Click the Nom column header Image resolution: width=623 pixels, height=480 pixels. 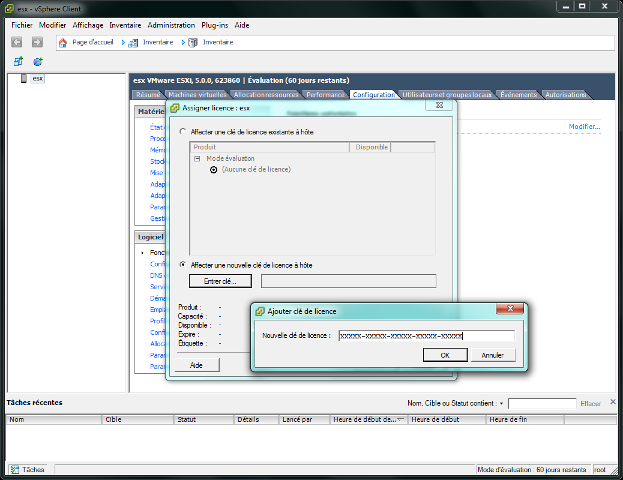click(54, 420)
